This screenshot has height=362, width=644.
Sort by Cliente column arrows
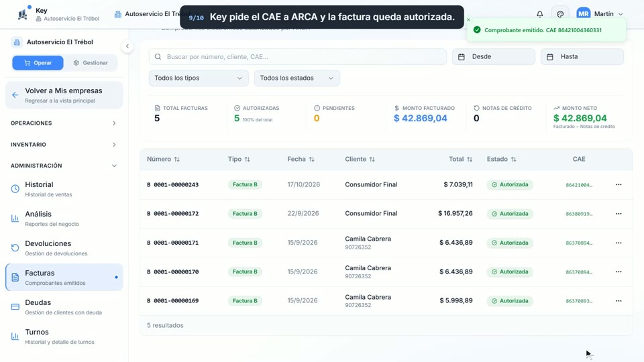point(372,160)
